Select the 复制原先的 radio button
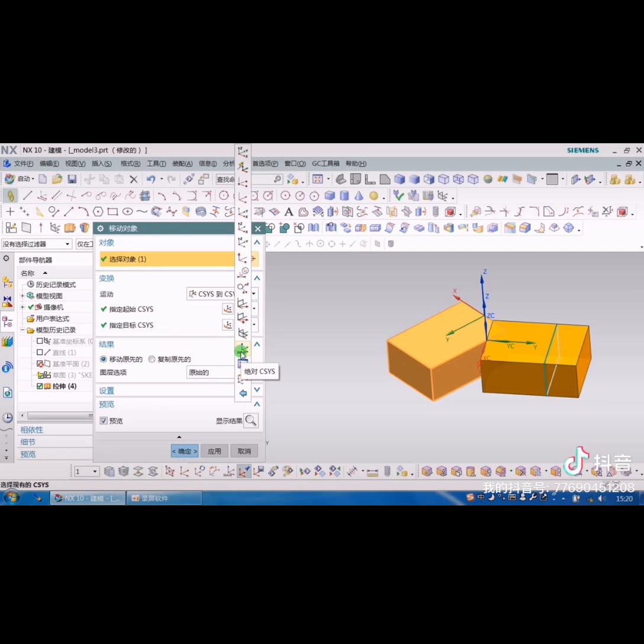This screenshot has width=644, height=644. (x=152, y=359)
